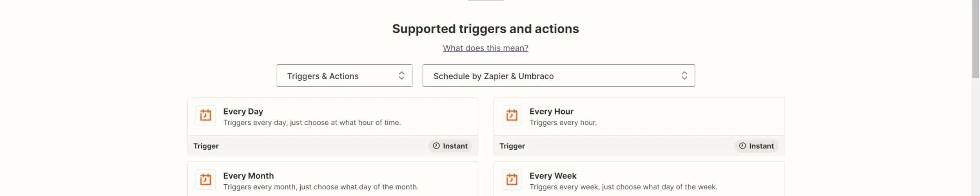Click the Instant badge on Every Hour card

[x=756, y=146]
